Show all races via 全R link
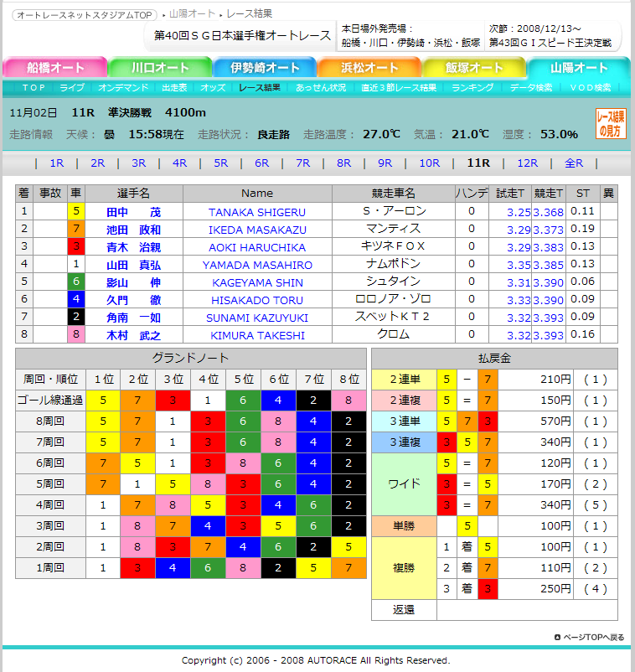Viewport: 635px width, 672px height. click(574, 163)
